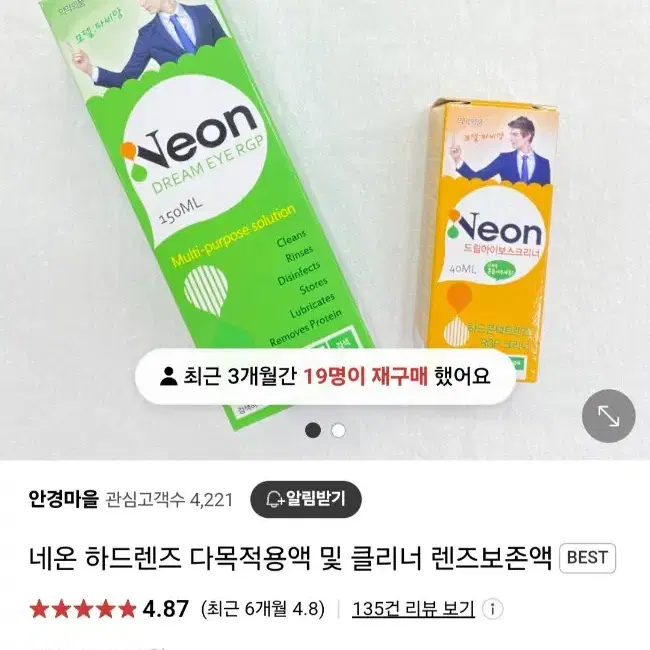Click the info icon beside reviews

click(x=492, y=609)
